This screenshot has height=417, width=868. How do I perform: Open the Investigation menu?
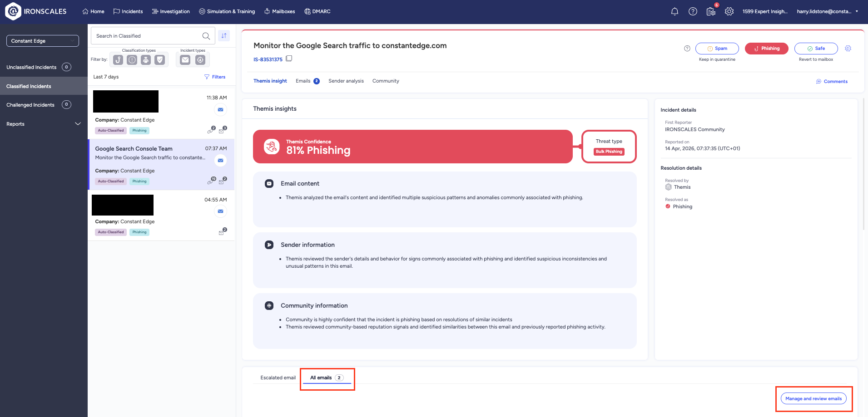click(x=171, y=11)
